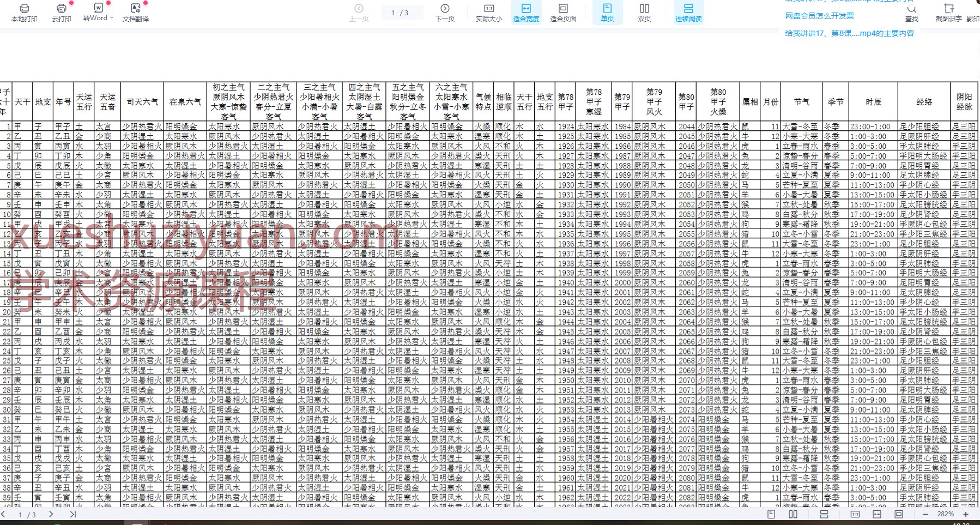This screenshot has height=525, width=980.
Task: Click the cloud print (云打印) icon
Action: [62, 12]
